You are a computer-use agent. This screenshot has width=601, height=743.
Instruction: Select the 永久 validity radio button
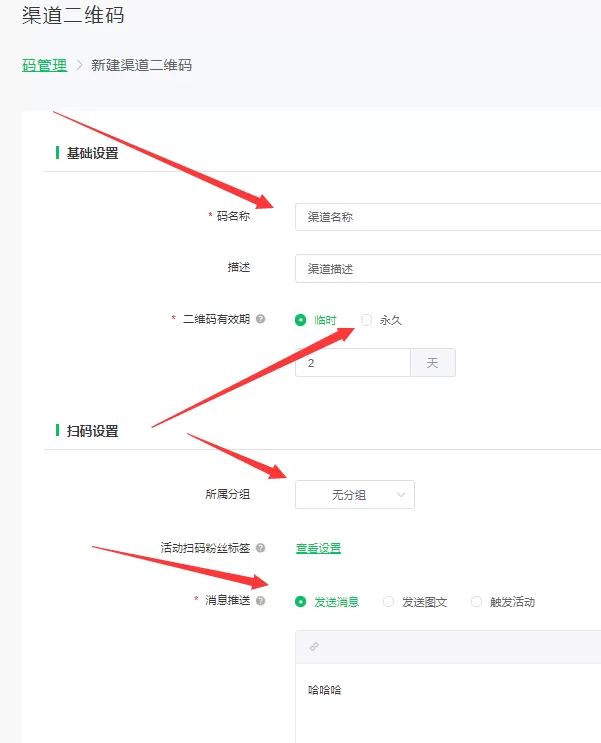(x=366, y=320)
